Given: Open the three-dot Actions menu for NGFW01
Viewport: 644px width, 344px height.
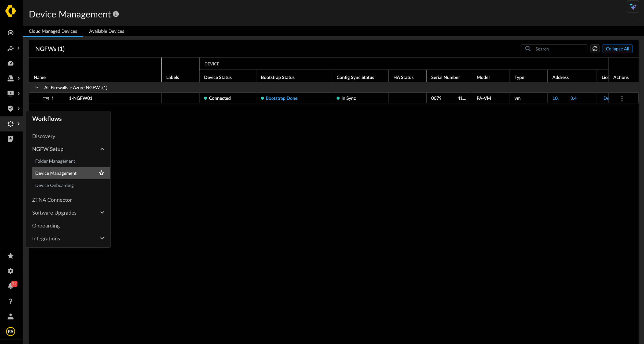Looking at the screenshot, I should pyautogui.click(x=622, y=99).
